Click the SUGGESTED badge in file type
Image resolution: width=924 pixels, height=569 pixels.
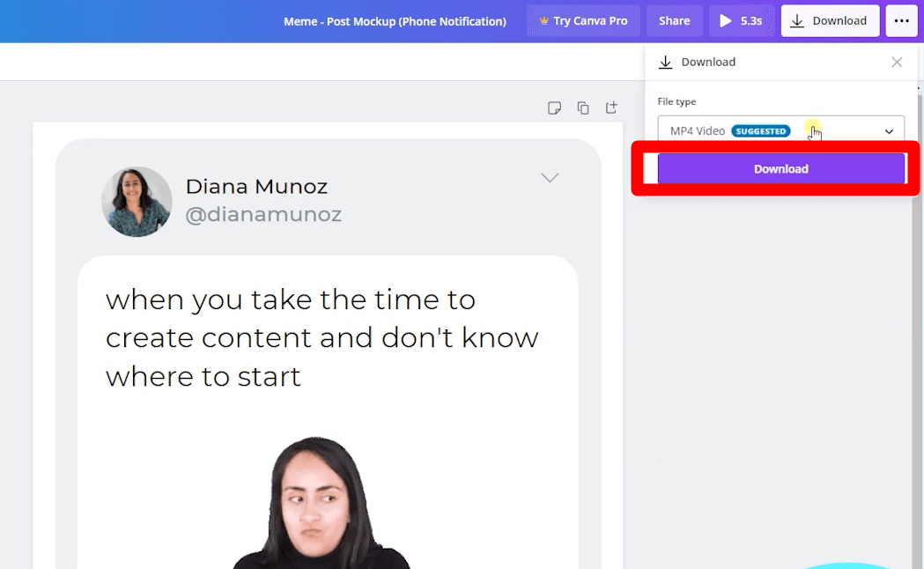(x=761, y=130)
